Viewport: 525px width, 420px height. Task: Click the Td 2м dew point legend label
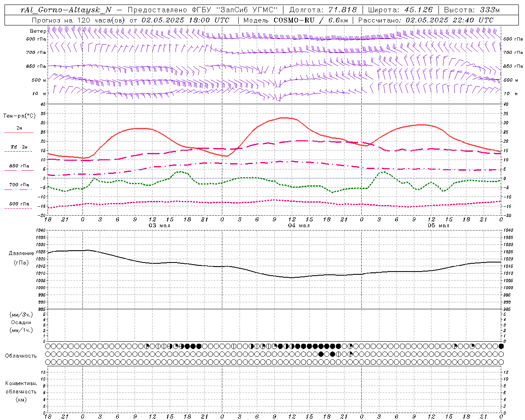pyautogui.click(x=19, y=147)
